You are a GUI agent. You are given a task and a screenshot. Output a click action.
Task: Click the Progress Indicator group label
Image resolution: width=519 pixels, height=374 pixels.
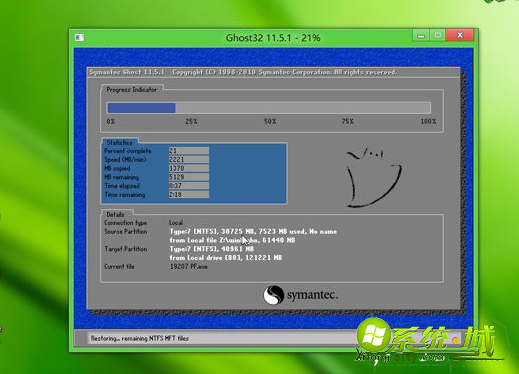[131, 90]
